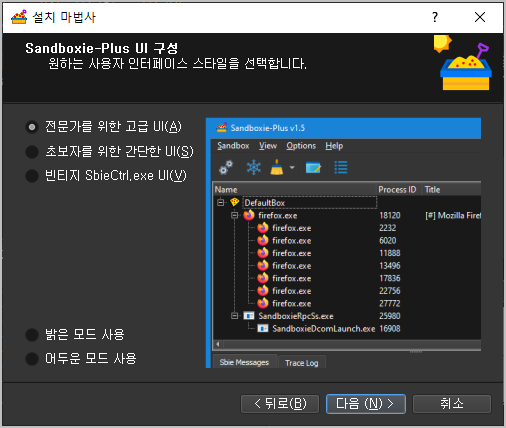
Task: Close the setup wizard window
Action: 480,17
